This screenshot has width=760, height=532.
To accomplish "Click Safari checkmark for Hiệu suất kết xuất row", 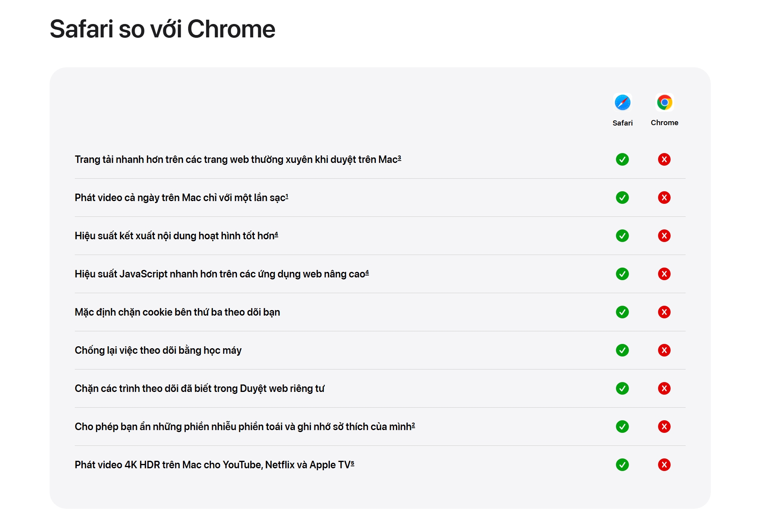I will pos(622,236).
